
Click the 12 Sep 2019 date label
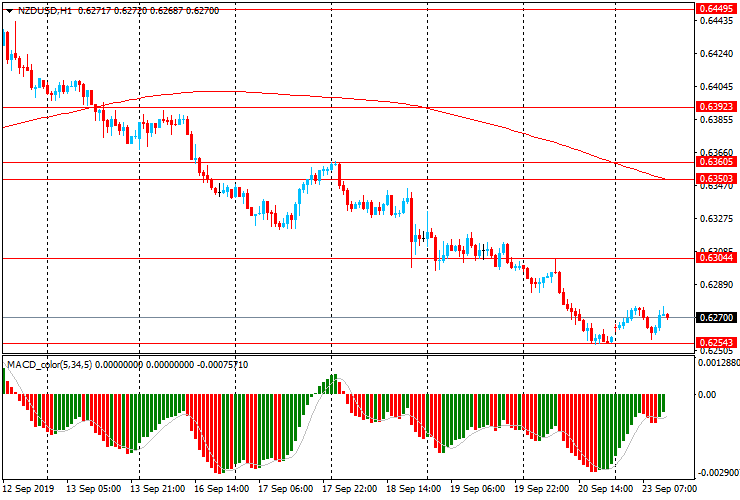tap(29, 489)
